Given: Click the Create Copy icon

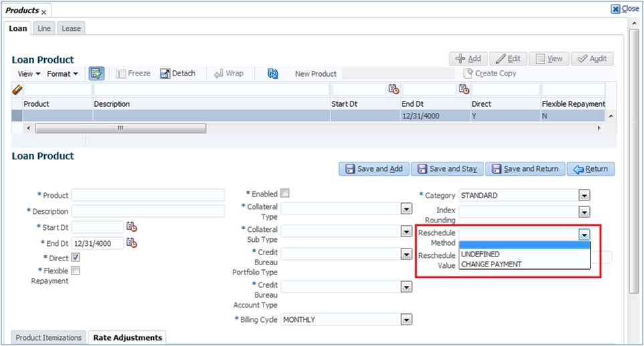Looking at the screenshot, I should point(468,73).
